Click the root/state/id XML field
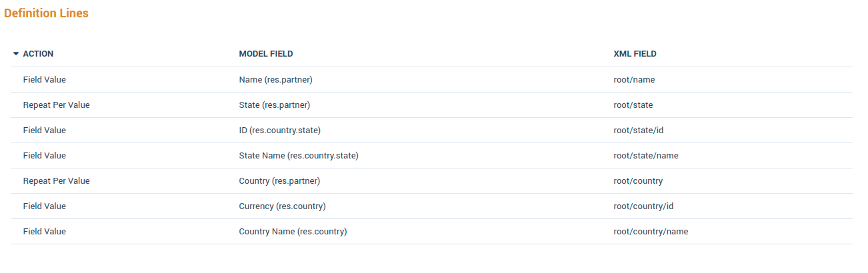Viewport: 868px width, 273px height. point(638,131)
